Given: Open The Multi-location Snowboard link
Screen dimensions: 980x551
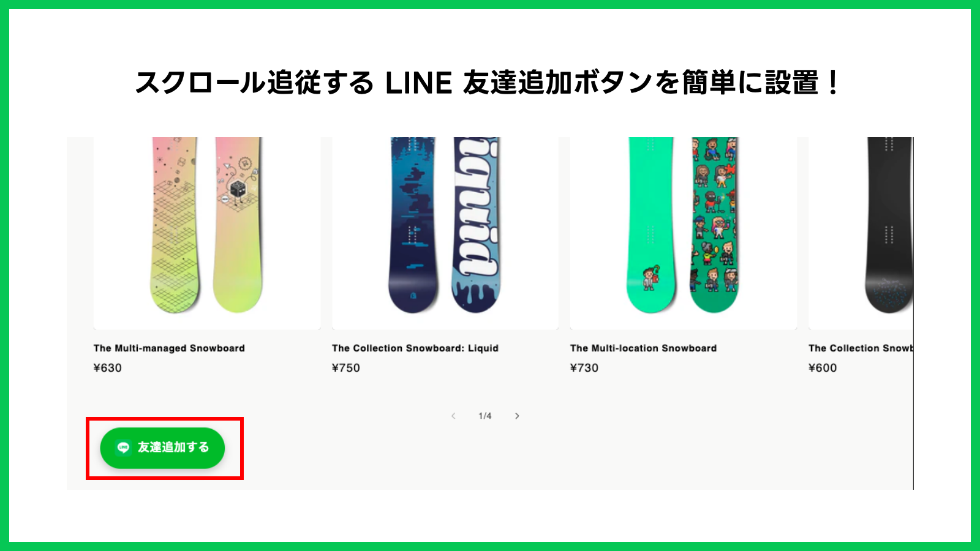Looking at the screenshot, I should [643, 348].
